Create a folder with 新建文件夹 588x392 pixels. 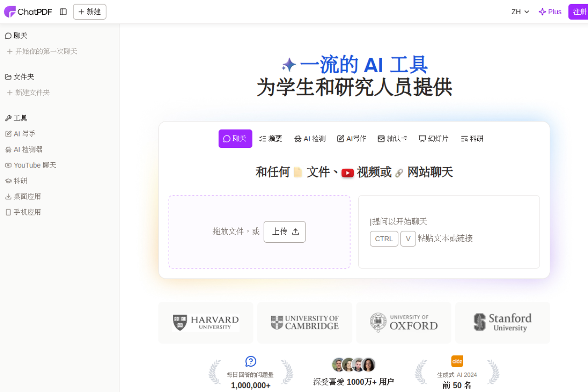[x=28, y=92]
